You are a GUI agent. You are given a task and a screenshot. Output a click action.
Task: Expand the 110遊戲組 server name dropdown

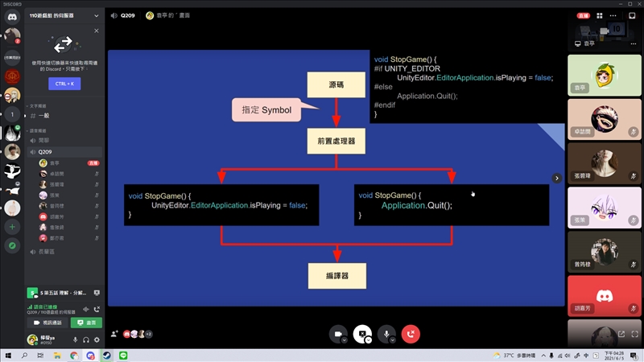(96, 15)
